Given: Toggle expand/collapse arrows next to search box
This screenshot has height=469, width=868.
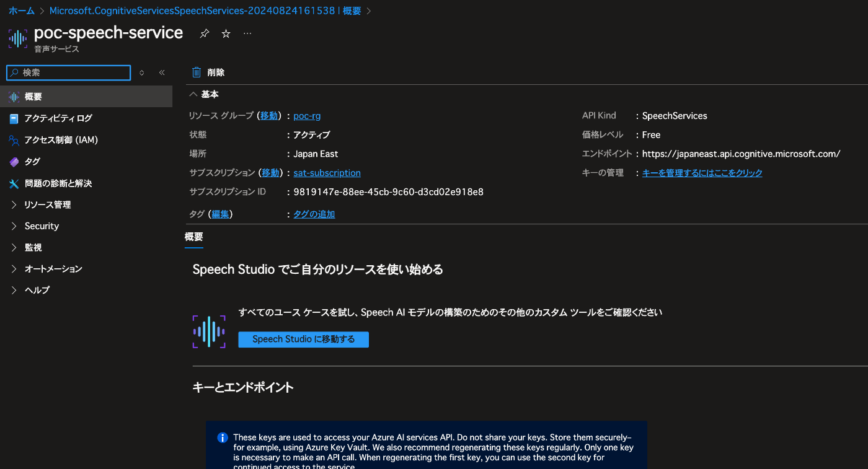Looking at the screenshot, I should pos(142,72).
